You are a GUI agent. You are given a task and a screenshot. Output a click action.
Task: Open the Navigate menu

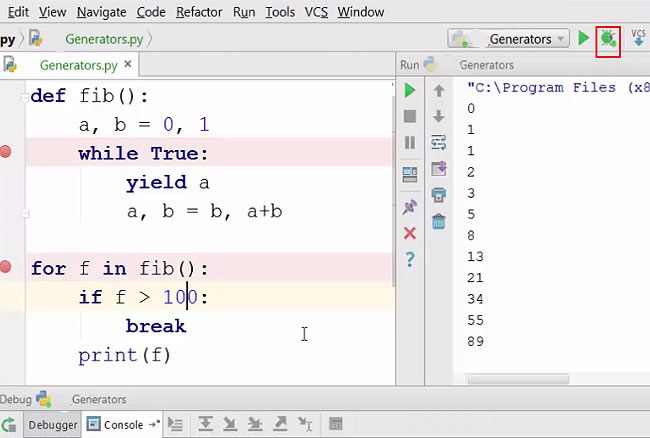coord(102,12)
